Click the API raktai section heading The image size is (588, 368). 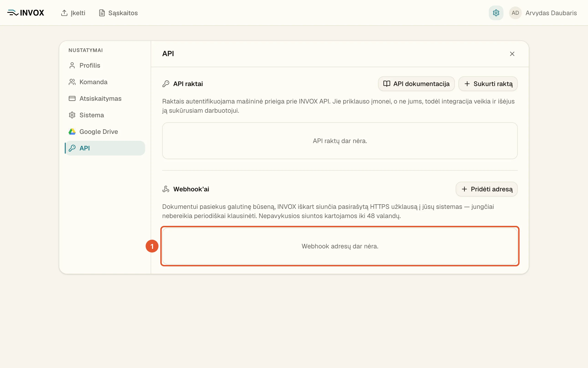coord(188,84)
